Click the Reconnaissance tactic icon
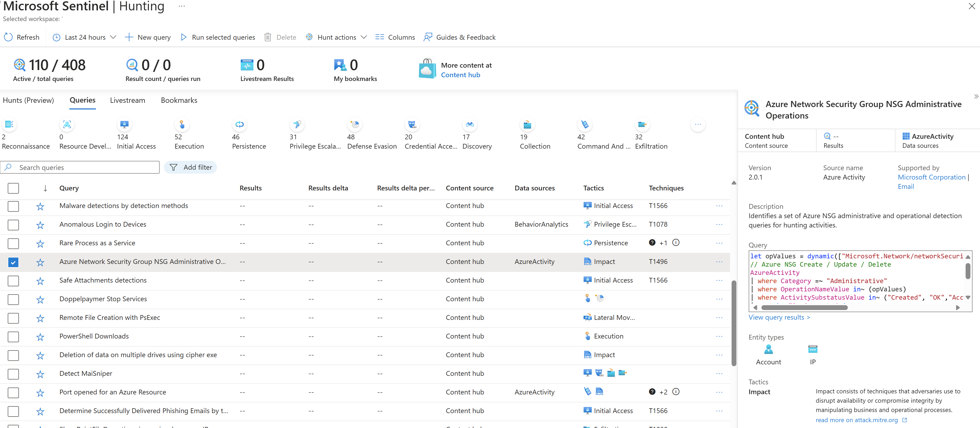The height and width of the screenshot is (428, 980). point(9,124)
